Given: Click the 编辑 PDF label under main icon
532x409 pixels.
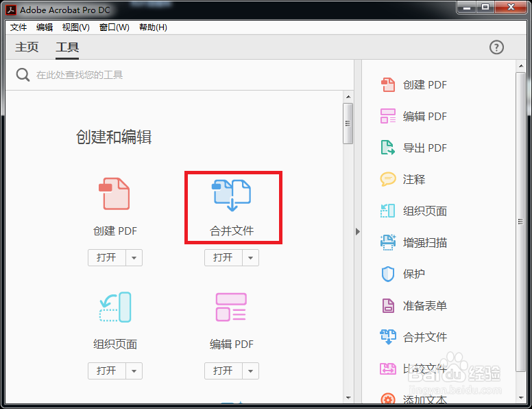Looking at the screenshot, I should coord(232,344).
